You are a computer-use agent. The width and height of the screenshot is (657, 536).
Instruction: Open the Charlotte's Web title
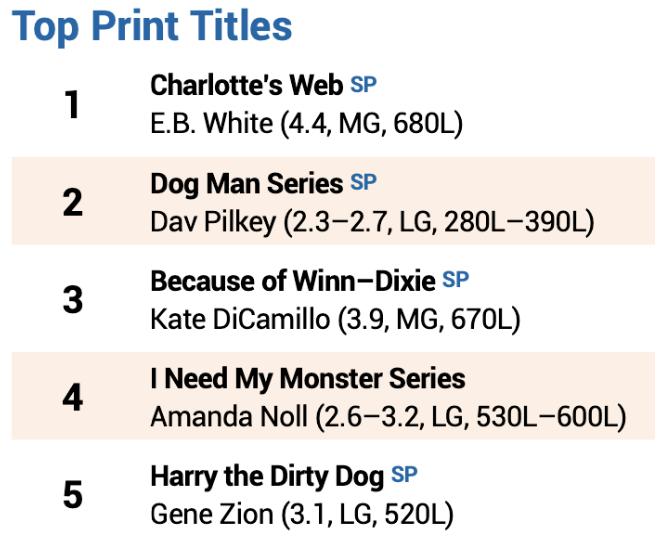pyautogui.click(x=246, y=87)
